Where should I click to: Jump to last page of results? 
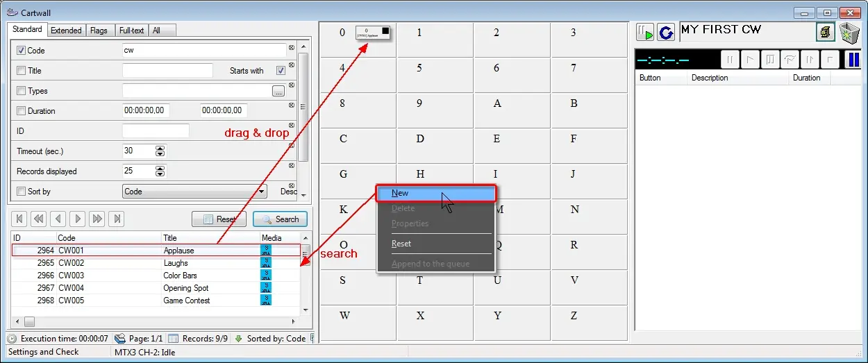point(117,219)
